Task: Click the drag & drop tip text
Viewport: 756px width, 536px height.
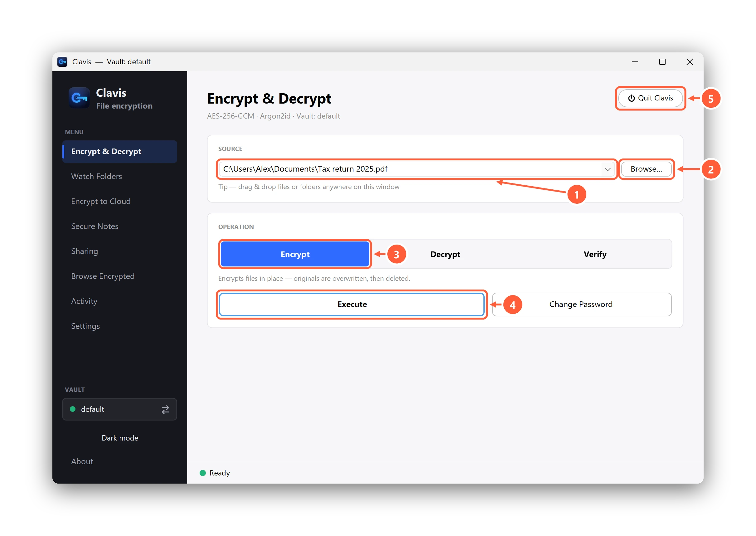Action: click(x=309, y=187)
